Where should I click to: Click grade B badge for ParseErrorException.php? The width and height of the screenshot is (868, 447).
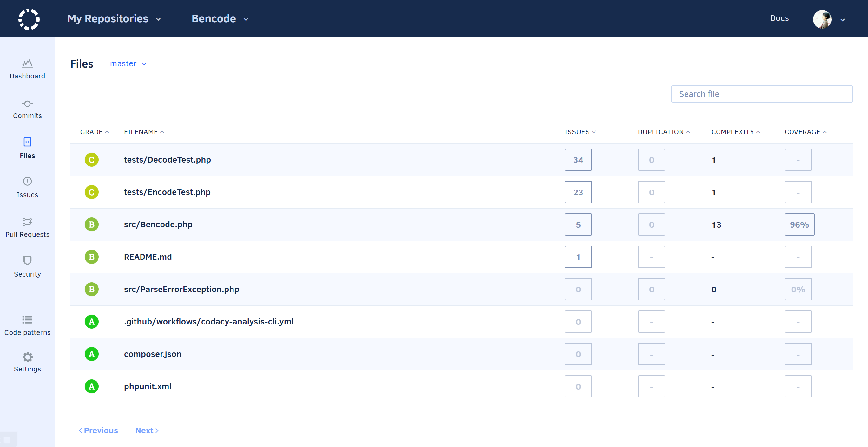(x=92, y=289)
